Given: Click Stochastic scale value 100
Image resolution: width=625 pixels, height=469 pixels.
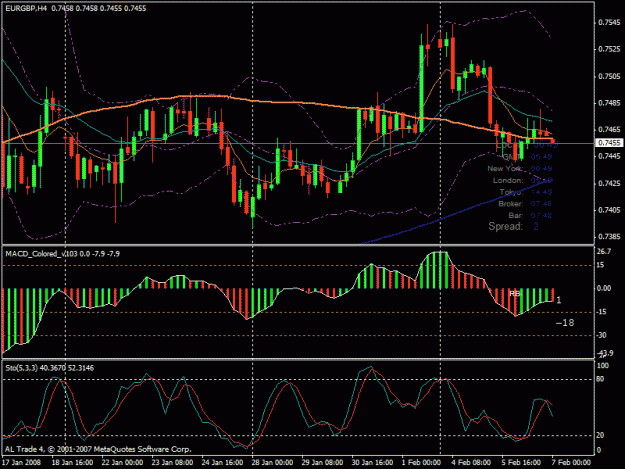Looking at the screenshot, I should [603, 366].
